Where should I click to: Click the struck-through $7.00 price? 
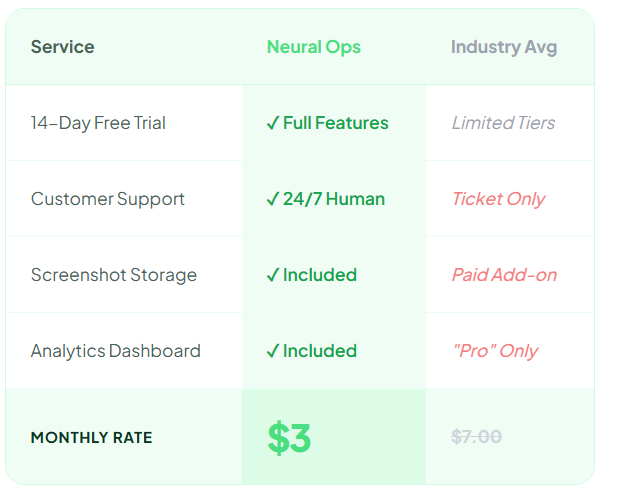coord(476,437)
